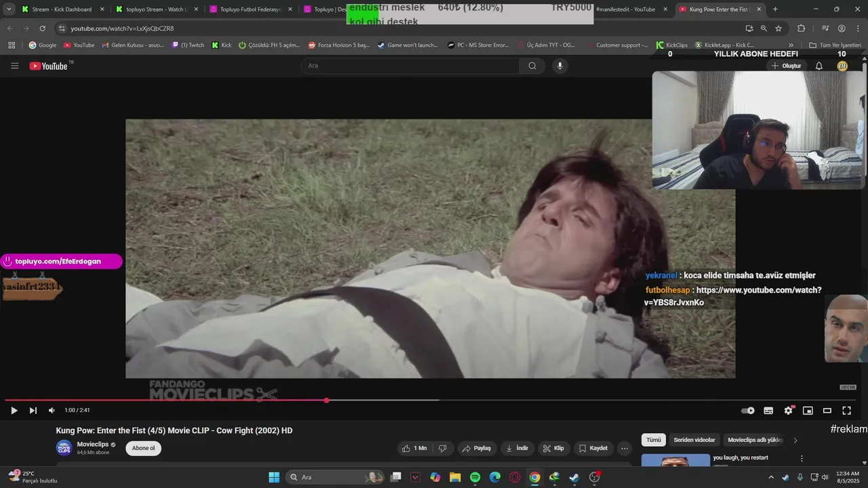Select the Tümü filter chip
Screen dimensions: 868x488
[x=653, y=440]
